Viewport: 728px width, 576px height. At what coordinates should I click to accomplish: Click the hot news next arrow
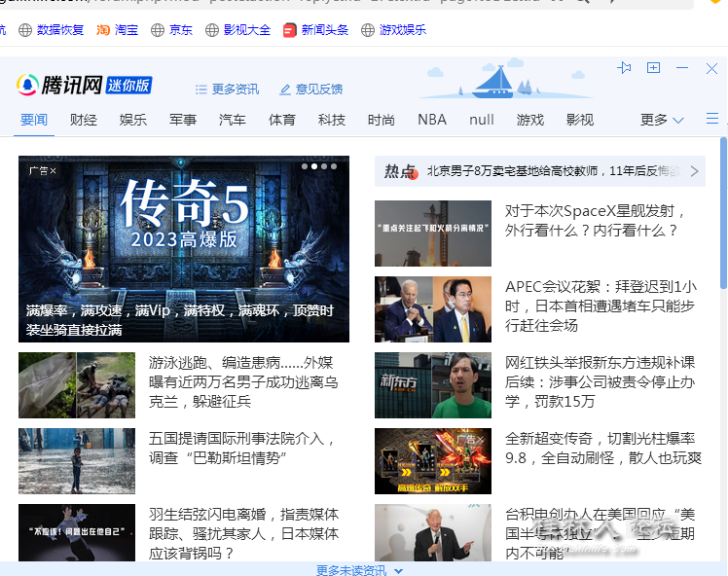[x=695, y=171]
